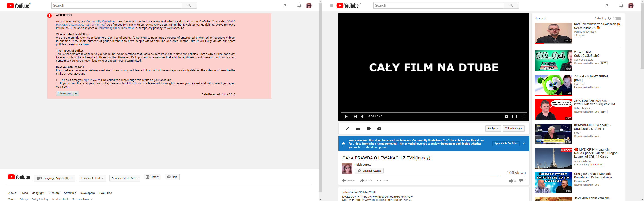The width and height of the screenshot is (644, 201).
Task: Click search magnifier button in right window
Action: (x=511, y=6)
